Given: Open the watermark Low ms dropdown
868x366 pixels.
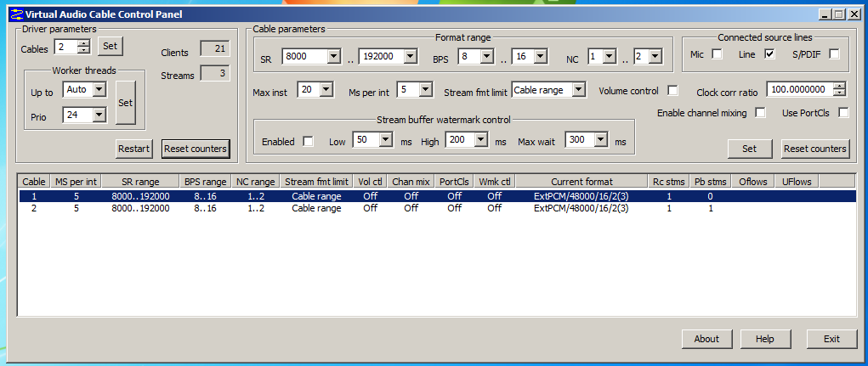Looking at the screenshot, I should pos(387,140).
